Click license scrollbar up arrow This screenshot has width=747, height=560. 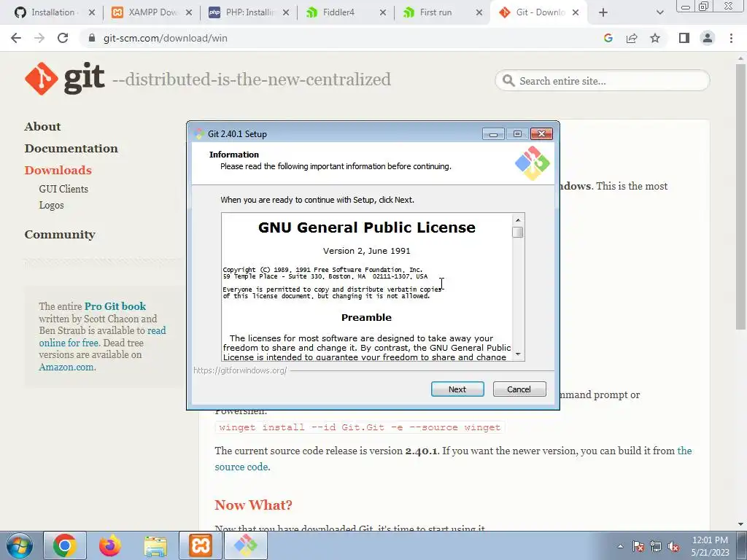[518, 219]
